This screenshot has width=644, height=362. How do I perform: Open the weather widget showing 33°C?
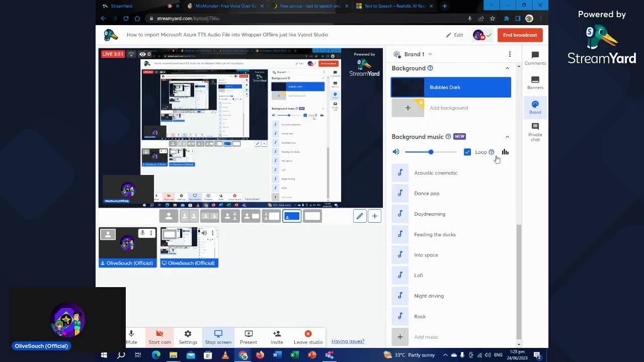(409, 355)
